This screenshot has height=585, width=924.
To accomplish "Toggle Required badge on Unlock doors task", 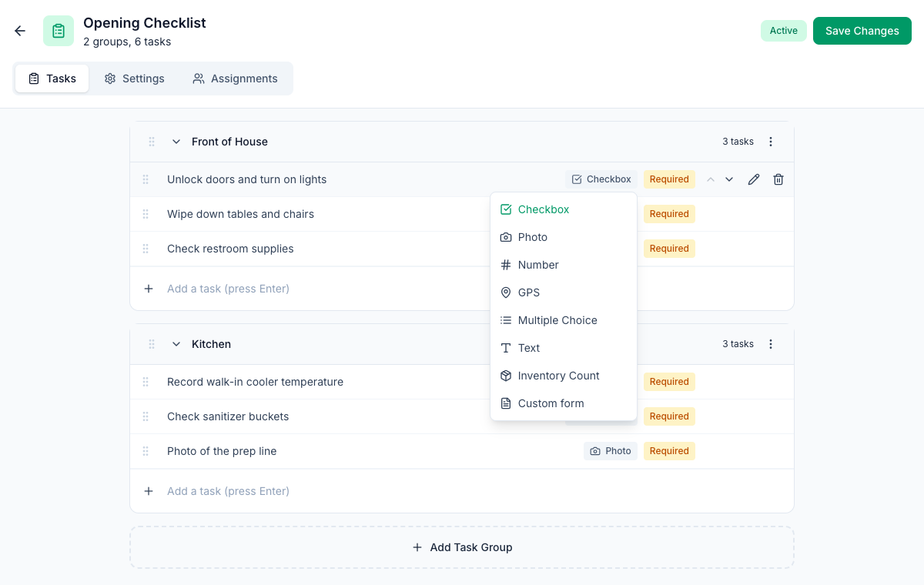I will pyautogui.click(x=669, y=179).
